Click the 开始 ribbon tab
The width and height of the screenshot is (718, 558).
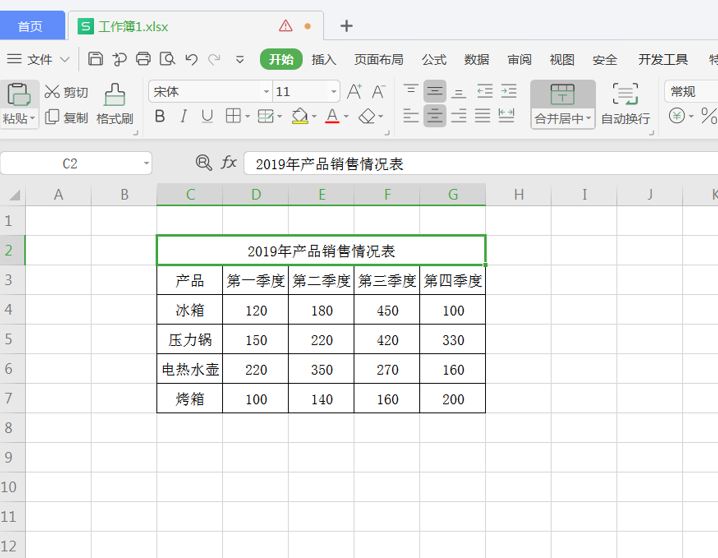point(281,59)
